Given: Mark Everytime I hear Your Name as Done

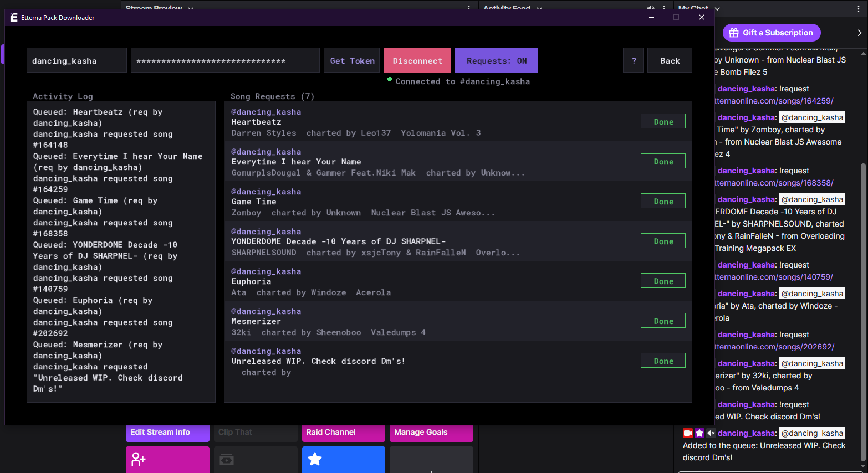Looking at the screenshot, I should pos(663,161).
